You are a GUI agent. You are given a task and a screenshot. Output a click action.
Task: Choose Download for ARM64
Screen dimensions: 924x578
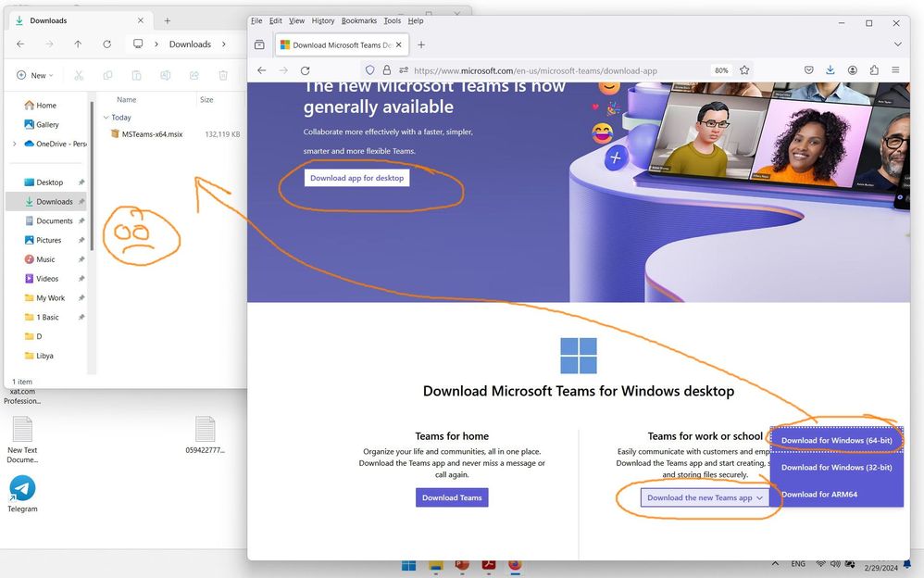(836, 495)
